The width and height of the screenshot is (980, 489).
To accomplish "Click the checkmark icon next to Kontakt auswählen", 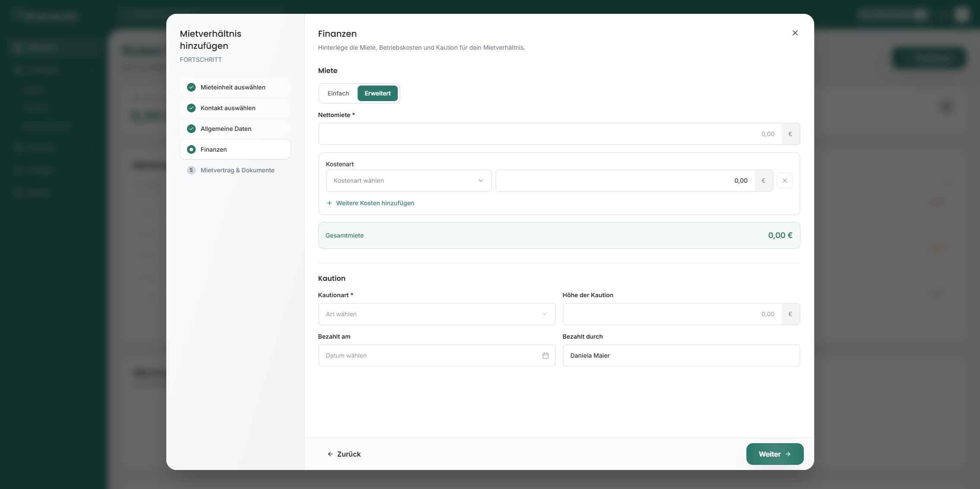I will coord(191,108).
